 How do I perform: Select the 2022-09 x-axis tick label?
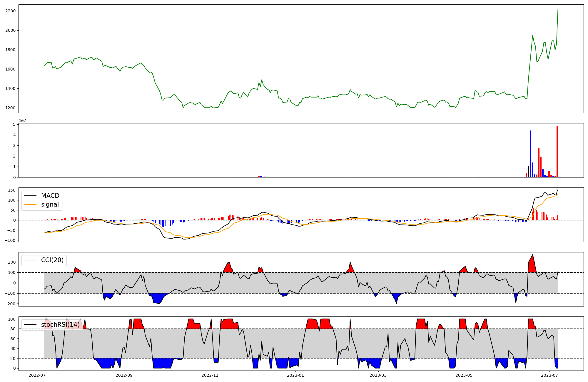(124, 375)
